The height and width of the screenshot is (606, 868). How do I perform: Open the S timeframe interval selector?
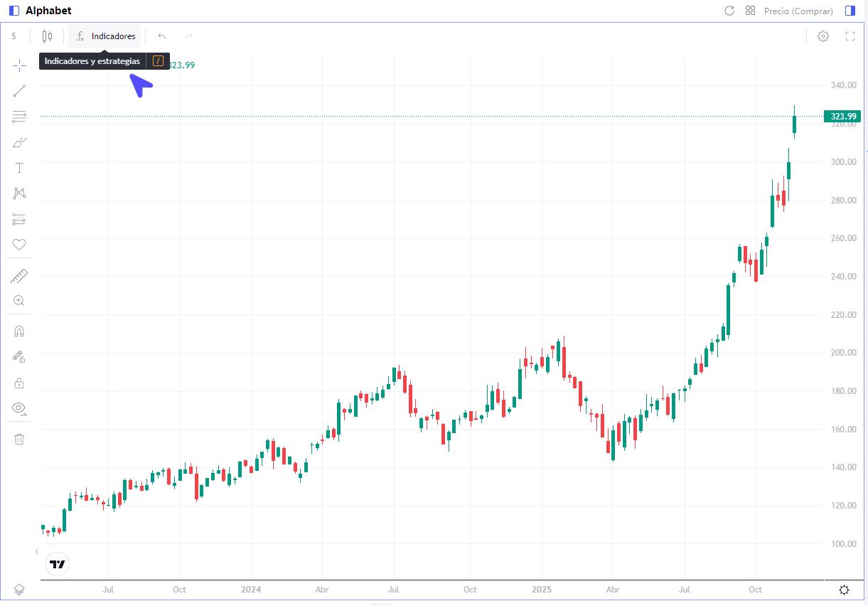pos(14,36)
